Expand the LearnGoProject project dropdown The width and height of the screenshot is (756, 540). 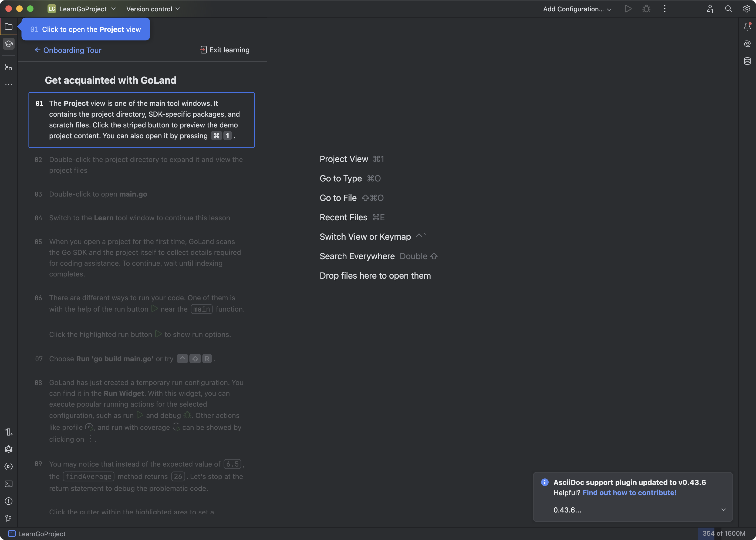(82, 9)
